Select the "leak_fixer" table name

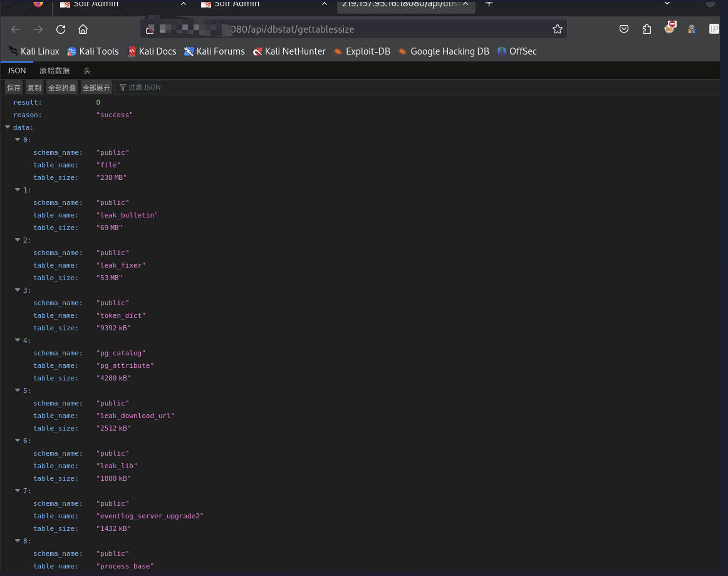pos(121,265)
